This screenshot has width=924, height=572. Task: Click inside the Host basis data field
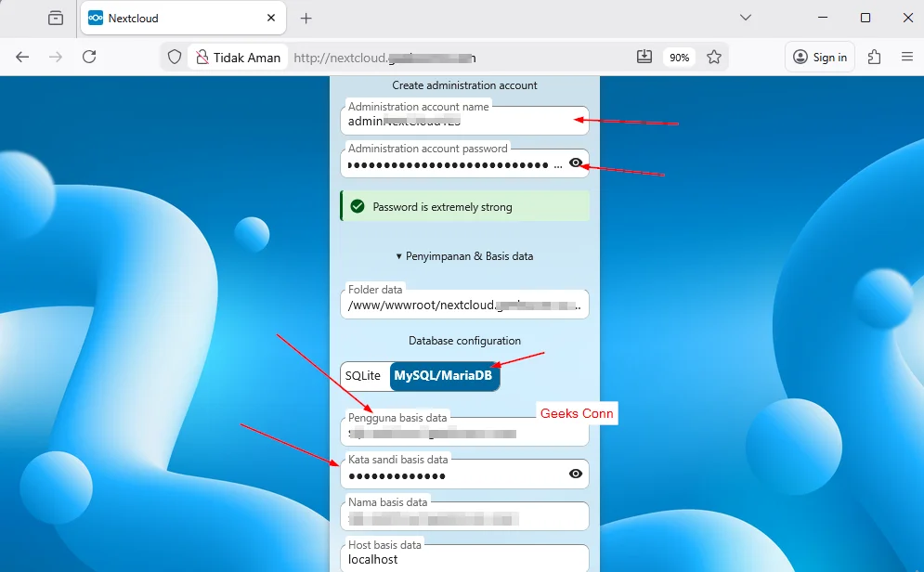pyautogui.click(x=464, y=559)
